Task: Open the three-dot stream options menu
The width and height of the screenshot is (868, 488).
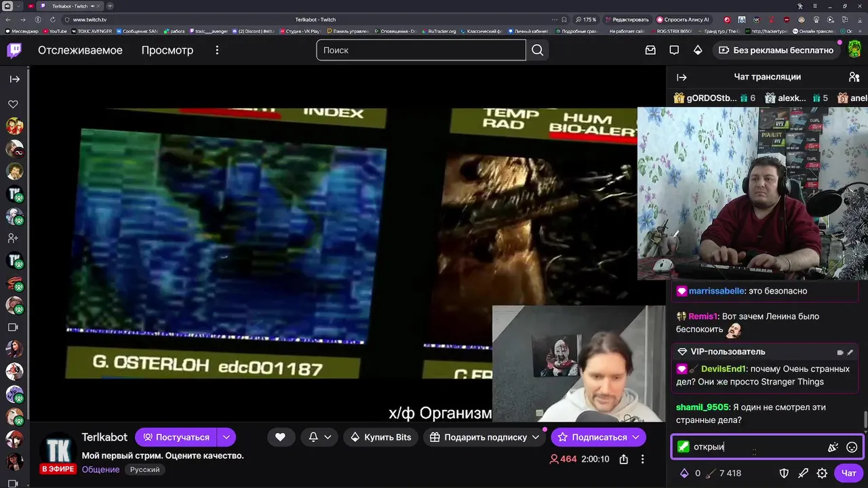Action: (x=642, y=459)
